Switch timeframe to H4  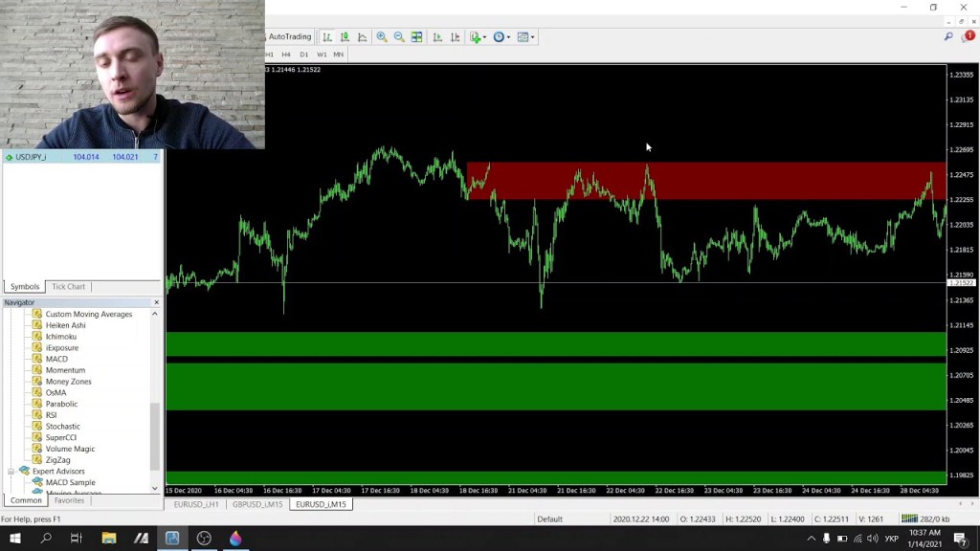[286, 55]
